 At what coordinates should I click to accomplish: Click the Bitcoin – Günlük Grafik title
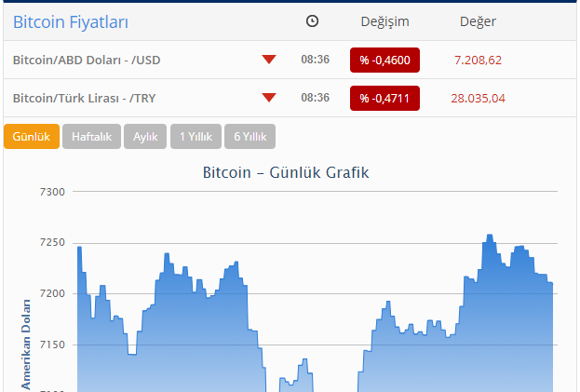[x=286, y=172]
